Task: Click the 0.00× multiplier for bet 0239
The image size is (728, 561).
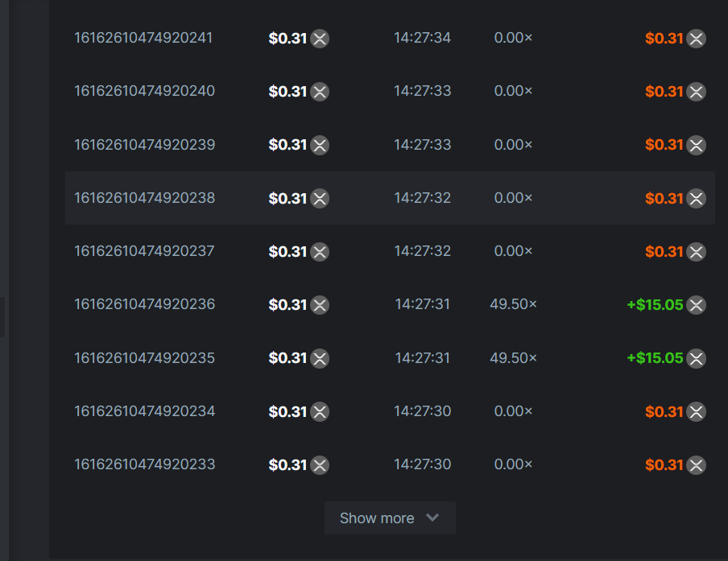Action: [x=513, y=145]
